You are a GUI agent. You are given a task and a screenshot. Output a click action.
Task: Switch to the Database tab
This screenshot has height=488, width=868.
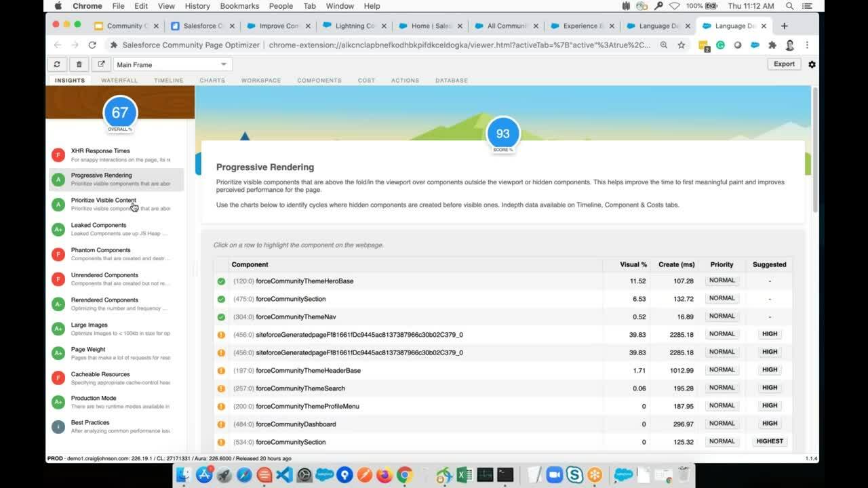click(x=452, y=80)
